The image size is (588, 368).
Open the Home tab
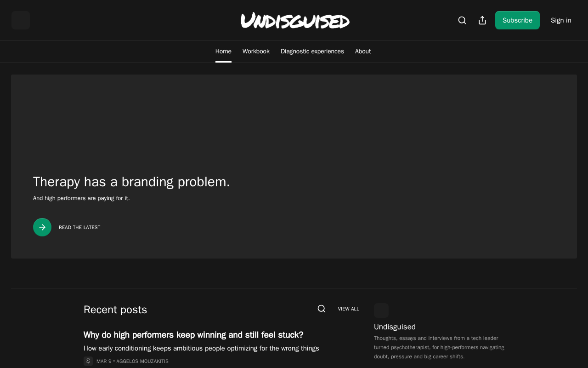223,52
